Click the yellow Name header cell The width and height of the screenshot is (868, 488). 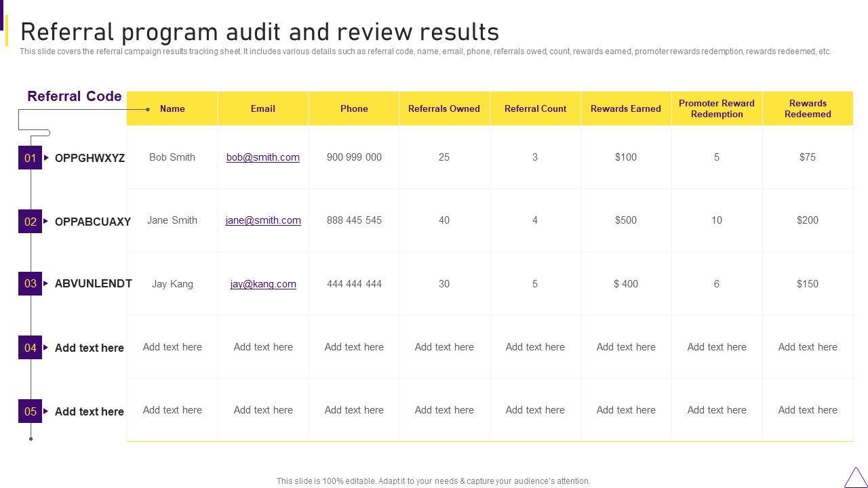[x=172, y=108]
